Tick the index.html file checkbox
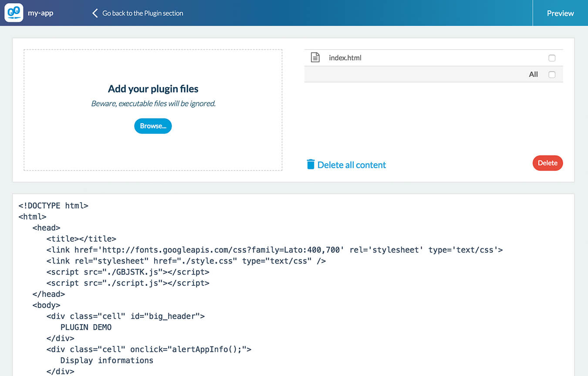The height and width of the screenshot is (376, 588). [x=552, y=58]
